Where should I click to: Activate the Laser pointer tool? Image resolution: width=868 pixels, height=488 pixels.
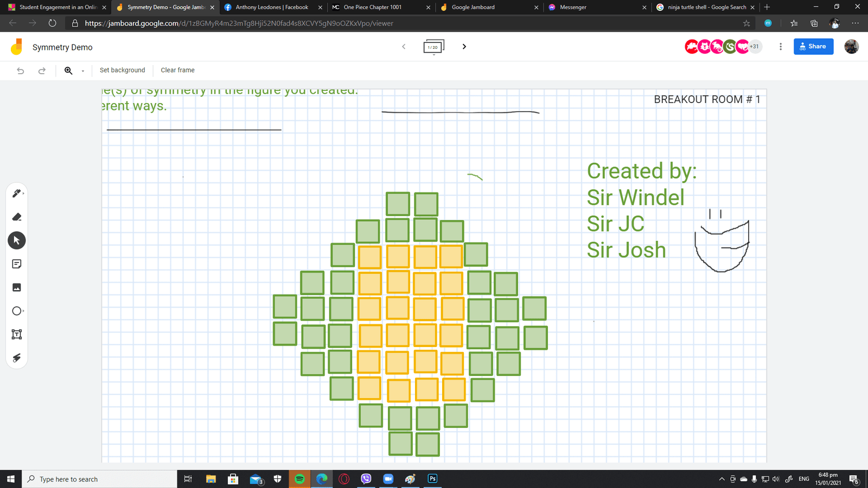pos(16,358)
